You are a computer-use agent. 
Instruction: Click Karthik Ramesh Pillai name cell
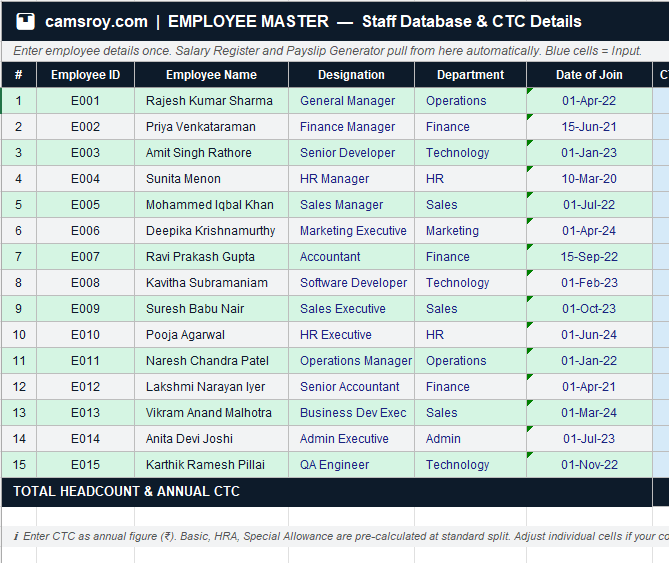click(211, 465)
